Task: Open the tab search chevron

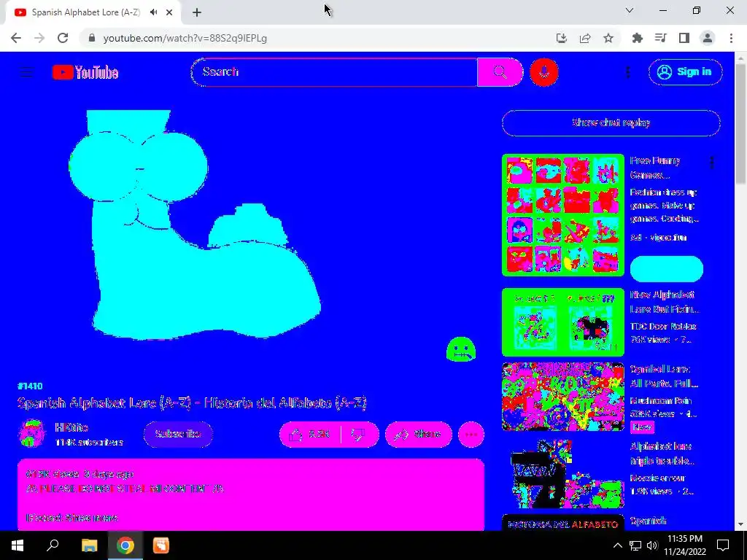Action: (x=630, y=10)
